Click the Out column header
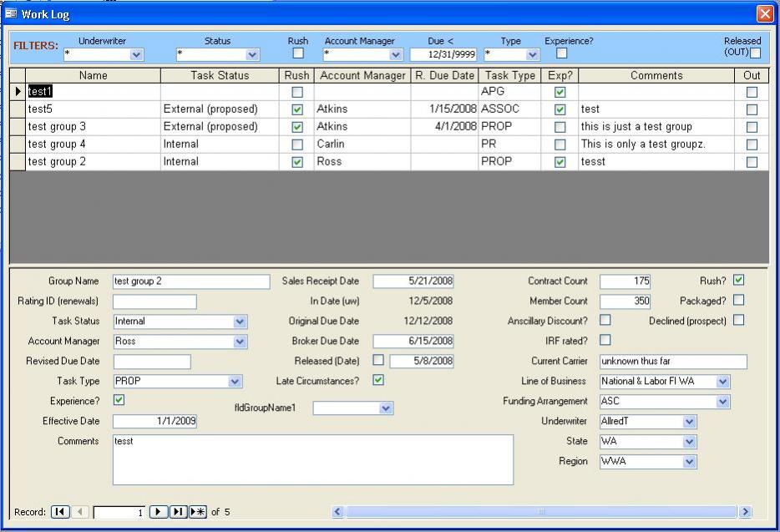 click(752, 75)
